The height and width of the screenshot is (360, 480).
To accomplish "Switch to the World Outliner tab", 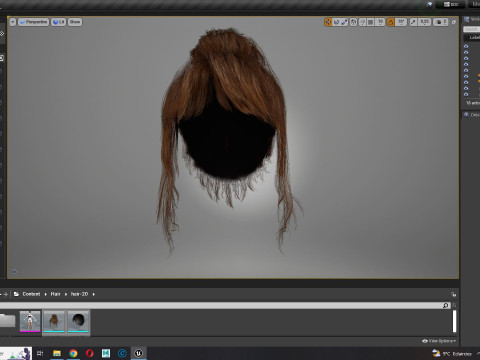I will [472, 19].
